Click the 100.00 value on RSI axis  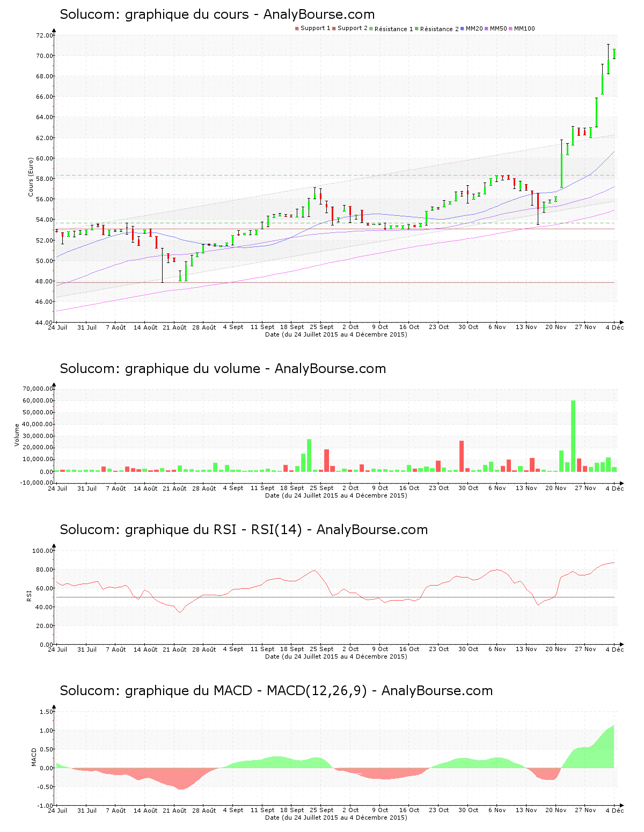[42, 551]
